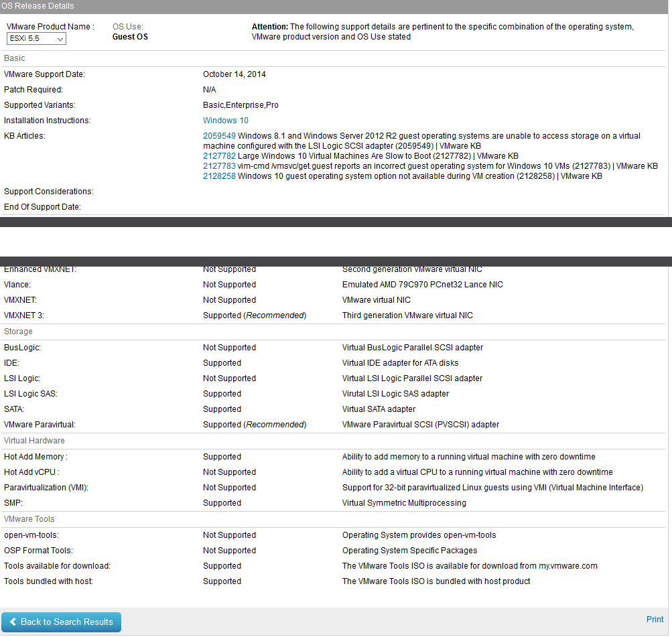Open KB article 2127783
The height and width of the screenshot is (637, 672).
pyautogui.click(x=219, y=166)
